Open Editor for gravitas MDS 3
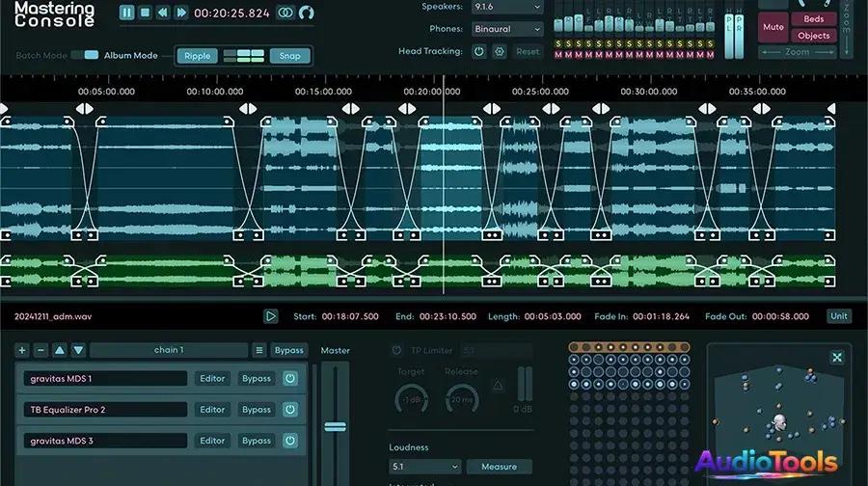This screenshot has width=868, height=486. [x=212, y=441]
